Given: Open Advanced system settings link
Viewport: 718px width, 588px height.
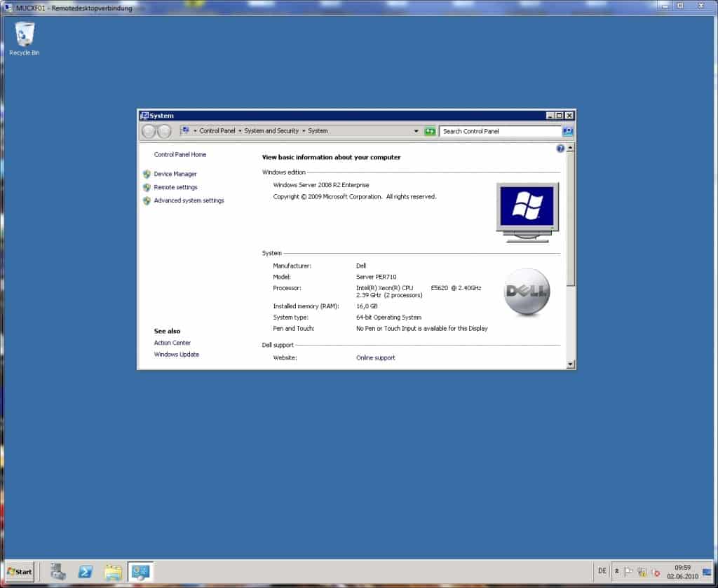Looking at the screenshot, I should click(x=189, y=200).
